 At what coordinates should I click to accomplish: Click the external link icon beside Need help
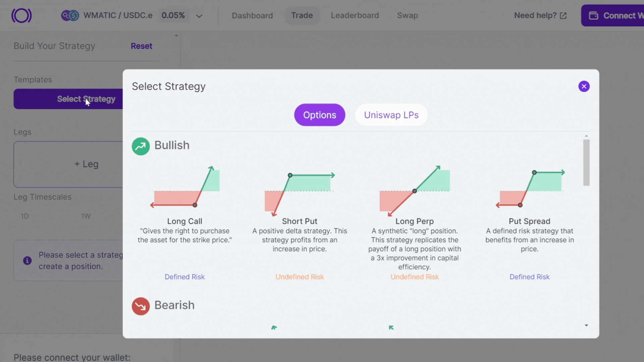[563, 16]
